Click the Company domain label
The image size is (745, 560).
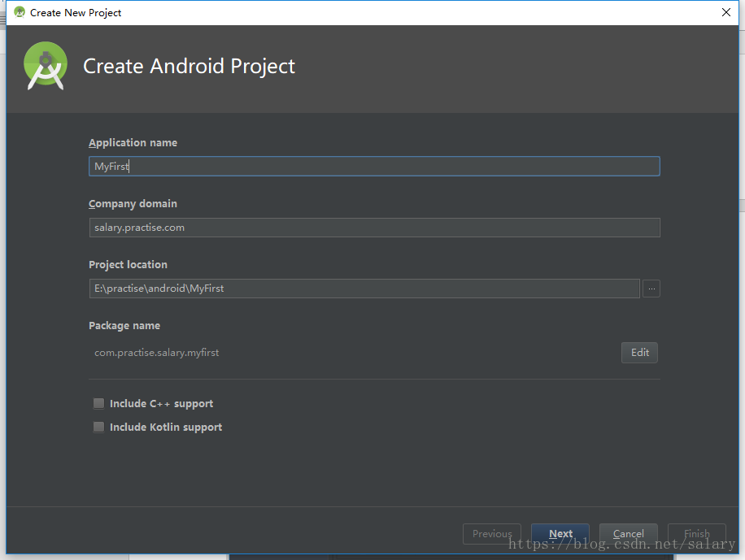coord(133,204)
